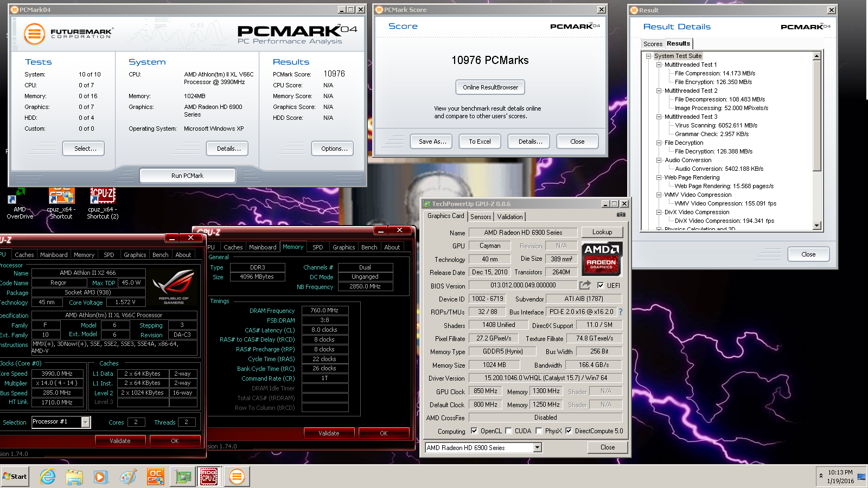The width and height of the screenshot is (868, 488).
Task: Switch to the Sensors tab in GPU-Z
Action: tap(481, 217)
